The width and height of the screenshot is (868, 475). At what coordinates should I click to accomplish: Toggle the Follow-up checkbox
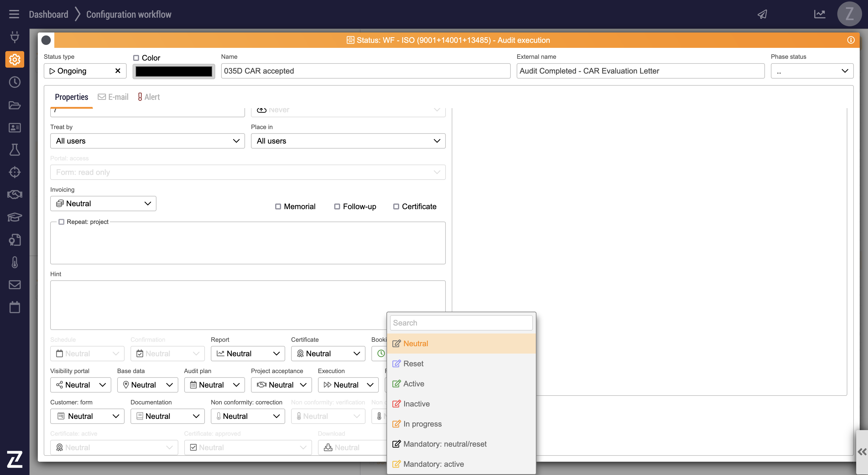337,206
